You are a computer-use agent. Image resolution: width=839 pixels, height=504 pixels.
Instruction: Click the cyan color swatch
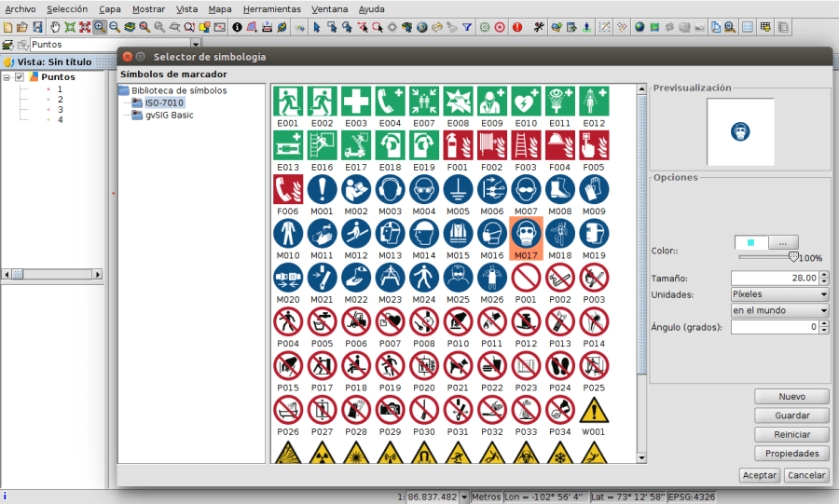point(751,242)
